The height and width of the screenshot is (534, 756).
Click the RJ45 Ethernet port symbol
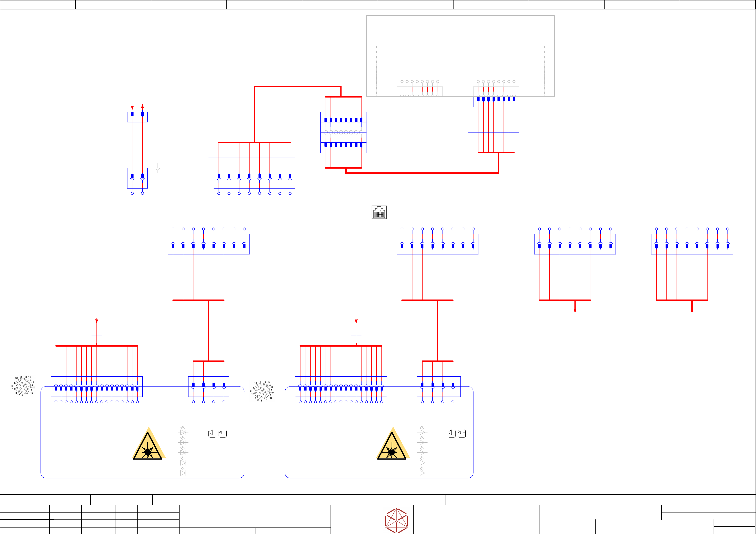click(379, 212)
